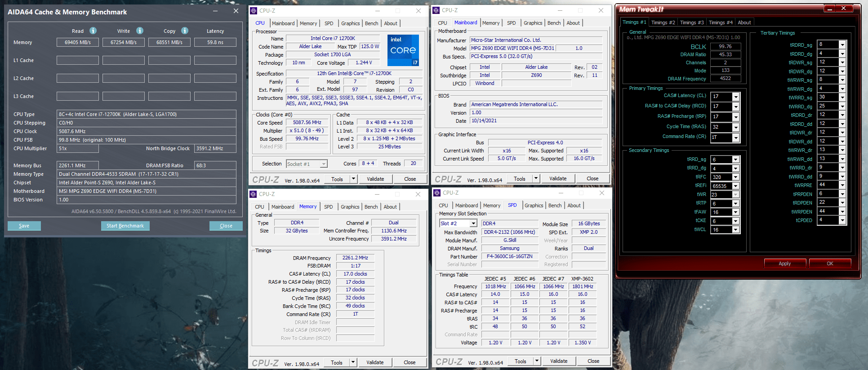The width and height of the screenshot is (868, 370).
Task: Open the tRFC dropdown in Mem TweakIt
Action: coord(736,177)
